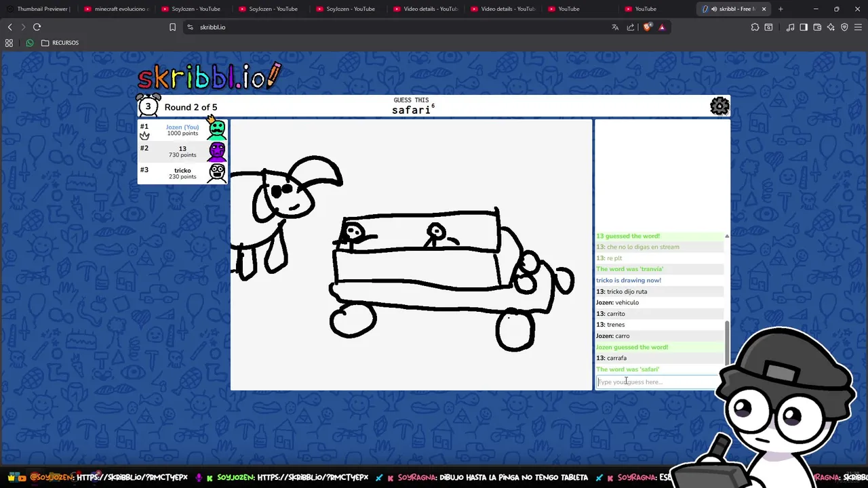868x488 pixels.
Task: Click the skribbl.io address bar
Action: click(x=400, y=27)
